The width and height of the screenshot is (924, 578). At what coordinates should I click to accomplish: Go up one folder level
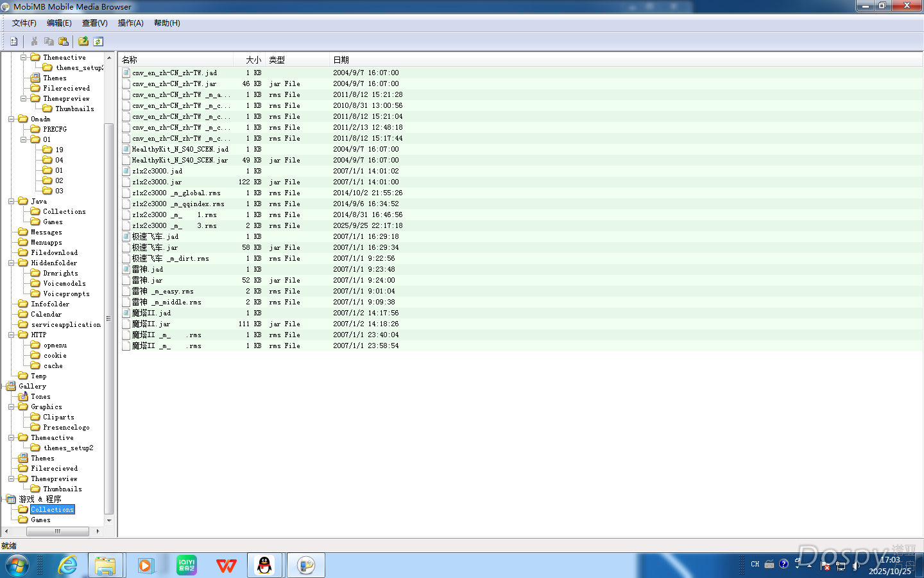click(83, 41)
